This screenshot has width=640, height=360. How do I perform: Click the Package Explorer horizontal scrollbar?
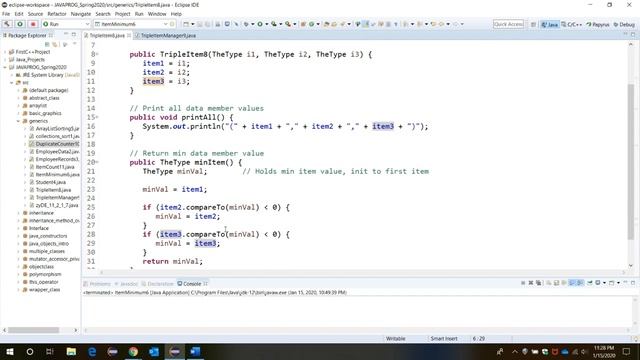point(33,330)
